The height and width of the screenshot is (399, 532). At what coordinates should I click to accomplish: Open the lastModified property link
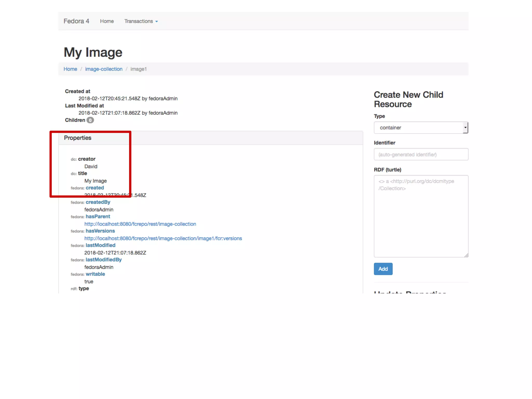pyautogui.click(x=101, y=245)
